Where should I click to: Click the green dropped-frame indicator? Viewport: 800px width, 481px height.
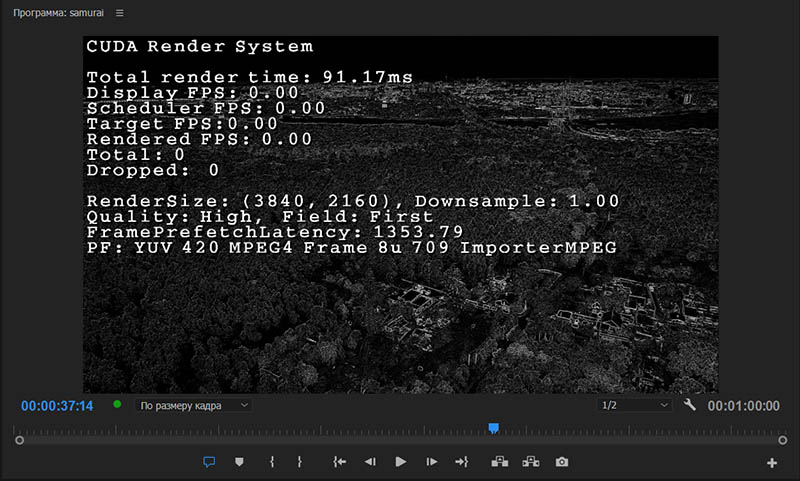[x=117, y=404]
